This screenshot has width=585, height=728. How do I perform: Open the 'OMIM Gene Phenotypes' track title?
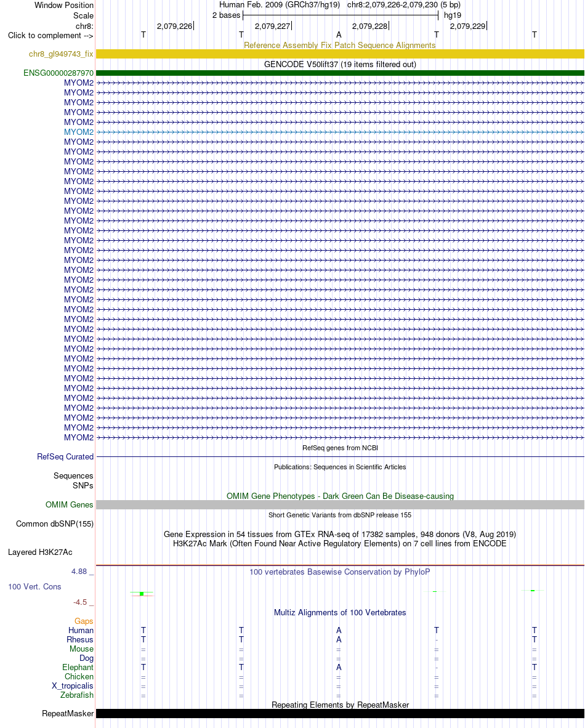point(340,496)
